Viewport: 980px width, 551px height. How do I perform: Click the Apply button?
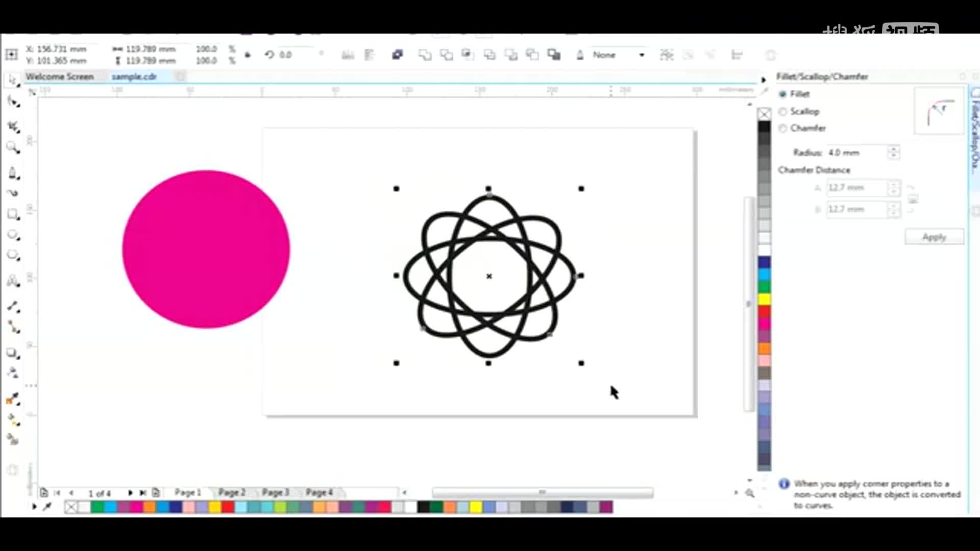coord(934,237)
